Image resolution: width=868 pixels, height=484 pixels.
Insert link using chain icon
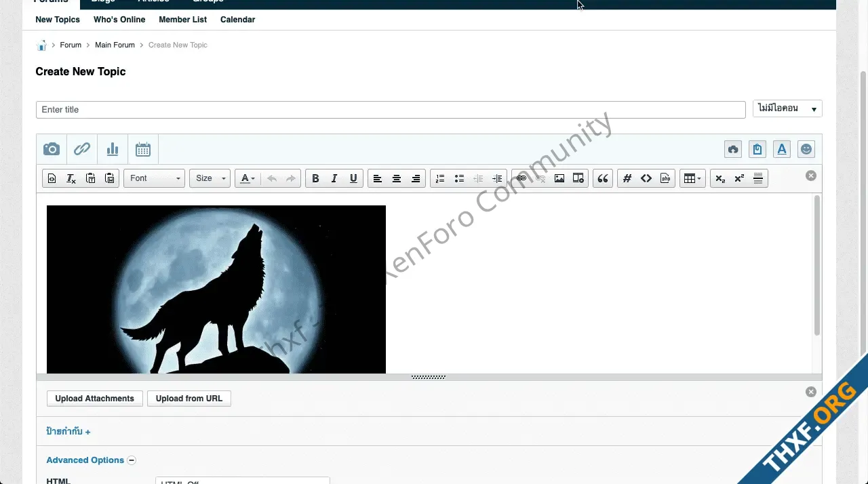point(521,178)
